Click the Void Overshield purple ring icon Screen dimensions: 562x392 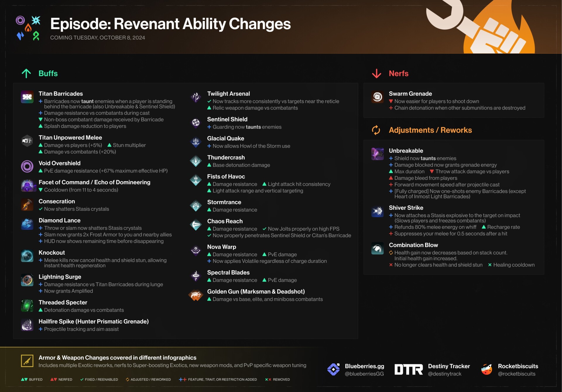[27, 166]
